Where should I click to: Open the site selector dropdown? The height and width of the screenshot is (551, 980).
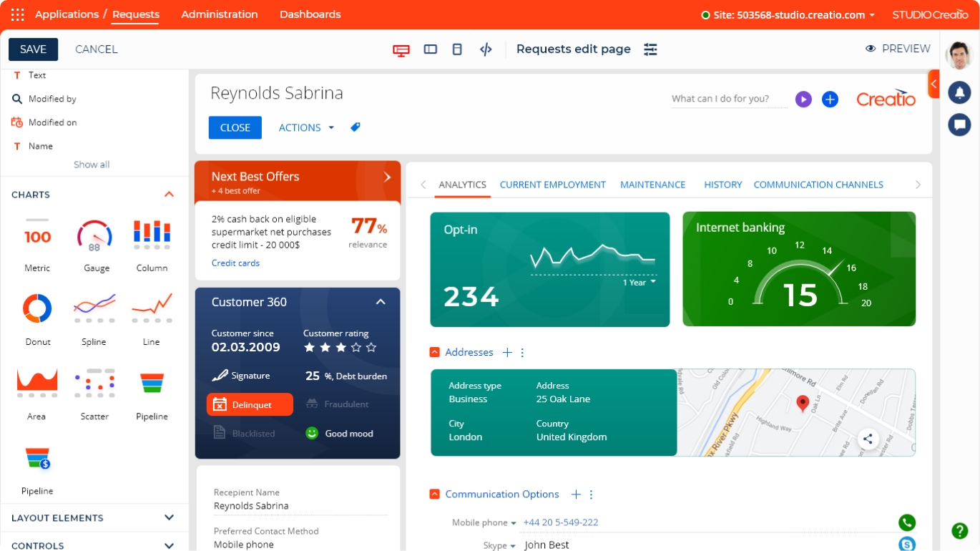point(788,14)
